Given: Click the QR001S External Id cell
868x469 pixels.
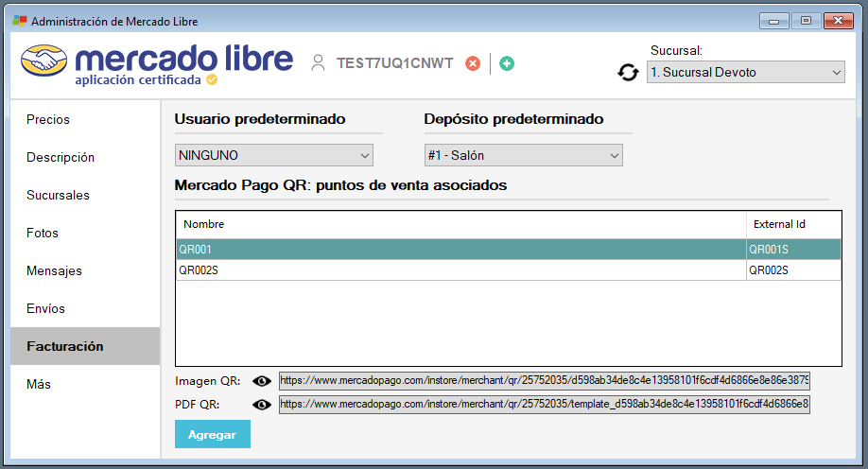Looking at the screenshot, I should (793, 250).
